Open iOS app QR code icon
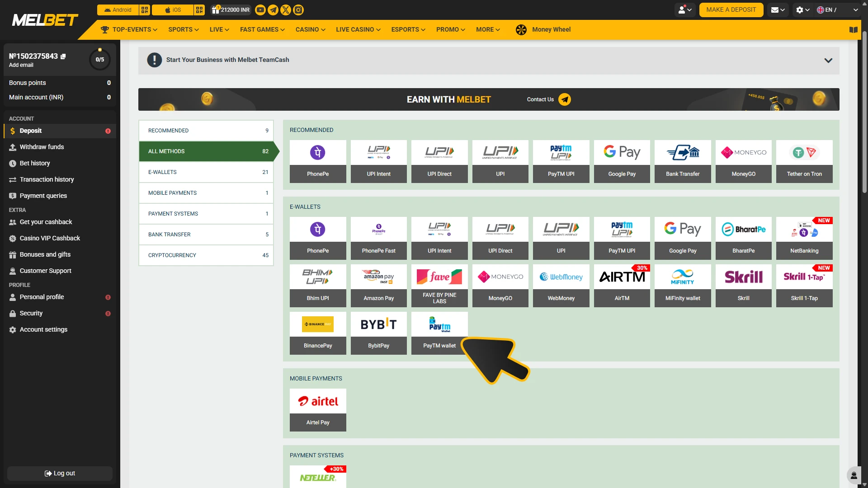The height and width of the screenshot is (488, 868). click(199, 10)
